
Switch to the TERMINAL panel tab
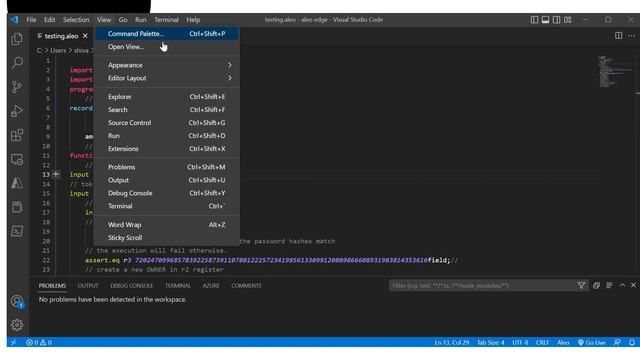click(x=178, y=286)
